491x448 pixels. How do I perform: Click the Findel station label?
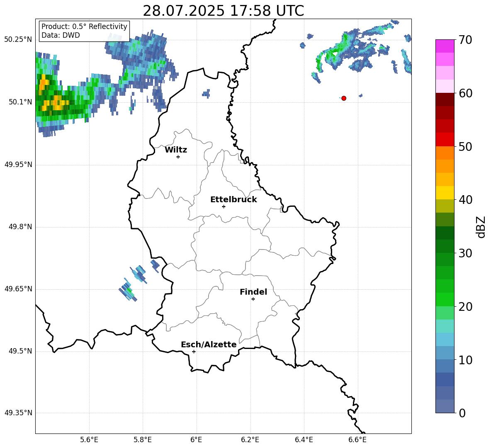pyautogui.click(x=253, y=292)
